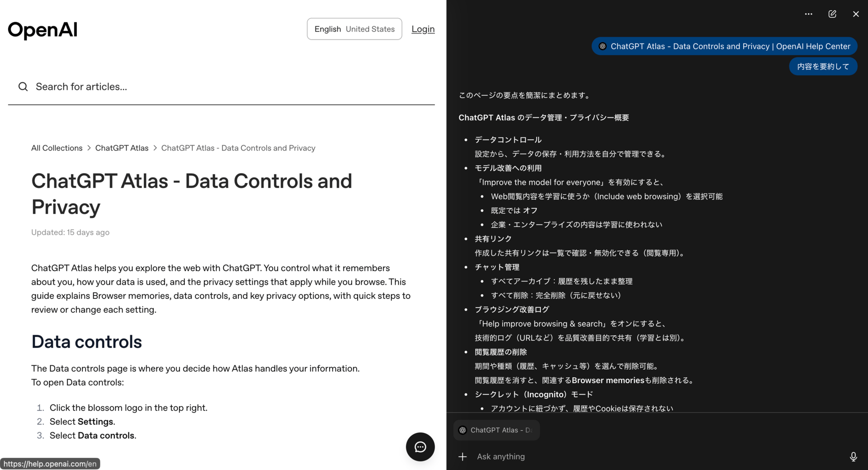Click the plus attachment icon
Screen dimensions: 868x470
click(x=462, y=457)
